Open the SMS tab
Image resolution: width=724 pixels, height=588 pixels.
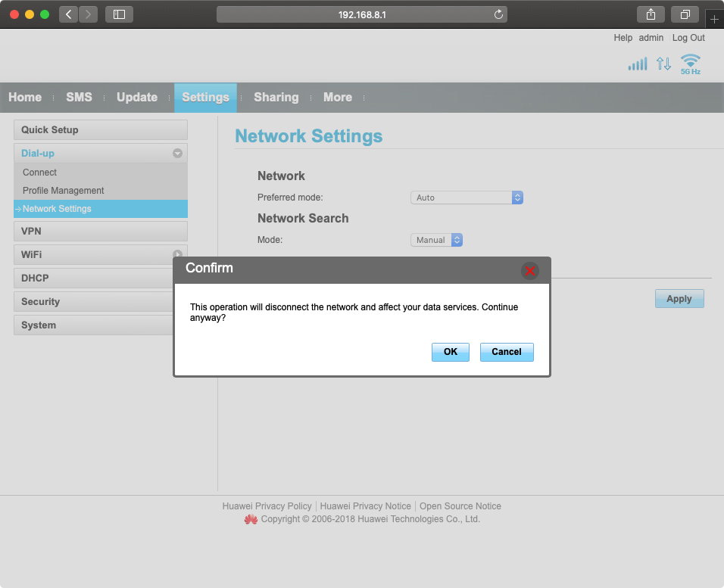tap(79, 98)
